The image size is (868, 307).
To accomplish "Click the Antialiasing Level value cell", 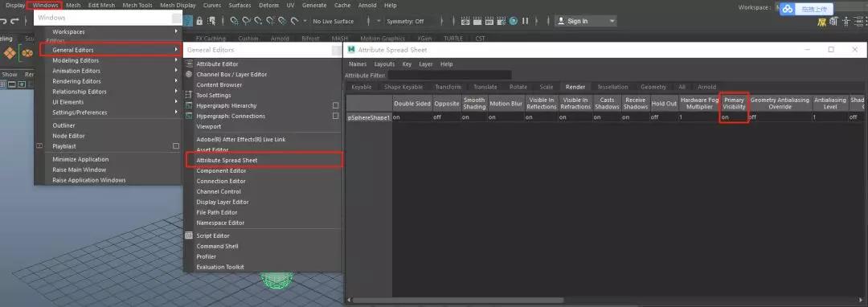I will (x=829, y=117).
